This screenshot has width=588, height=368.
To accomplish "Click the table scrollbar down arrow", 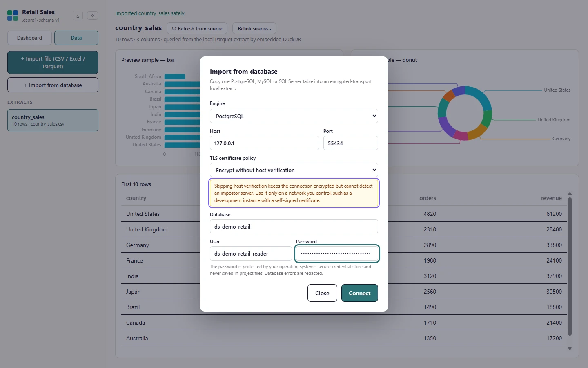I will [570, 348].
